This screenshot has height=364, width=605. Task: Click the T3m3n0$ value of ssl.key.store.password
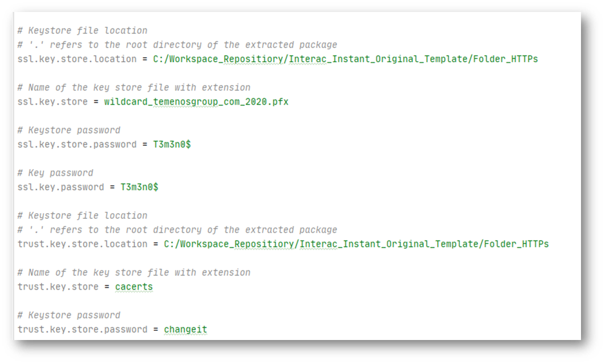click(x=171, y=145)
